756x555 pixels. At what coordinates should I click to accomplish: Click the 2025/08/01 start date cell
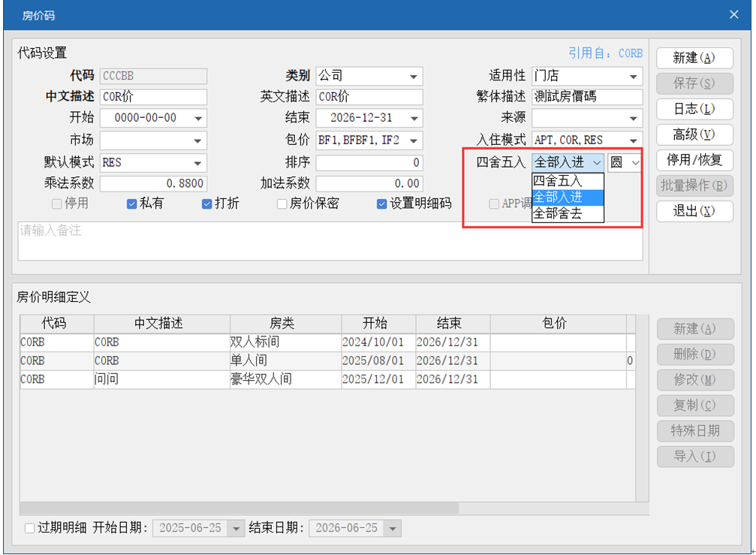pos(378,360)
